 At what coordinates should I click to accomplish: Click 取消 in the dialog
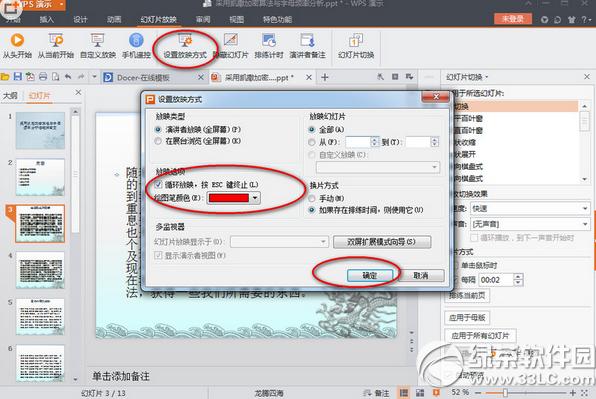[x=421, y=276]
